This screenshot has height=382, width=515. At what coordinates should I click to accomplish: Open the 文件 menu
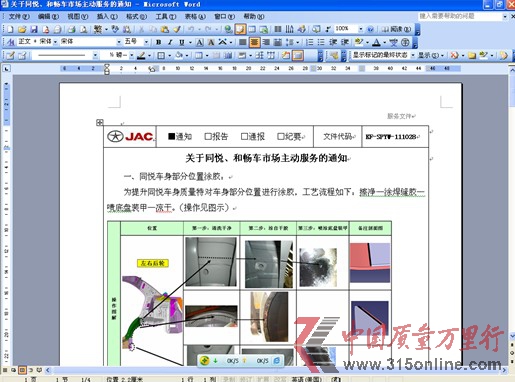pyautogui.click(x=19, y=16)
